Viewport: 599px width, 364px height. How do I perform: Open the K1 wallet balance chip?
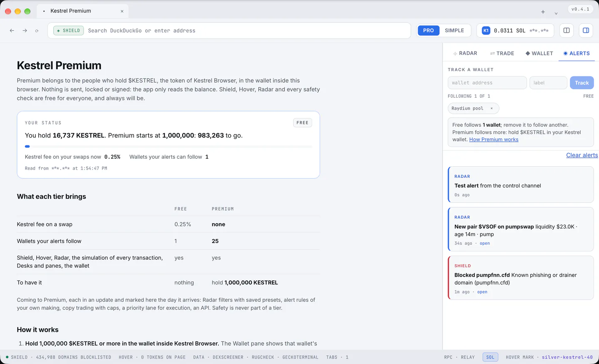click(515, 31)
